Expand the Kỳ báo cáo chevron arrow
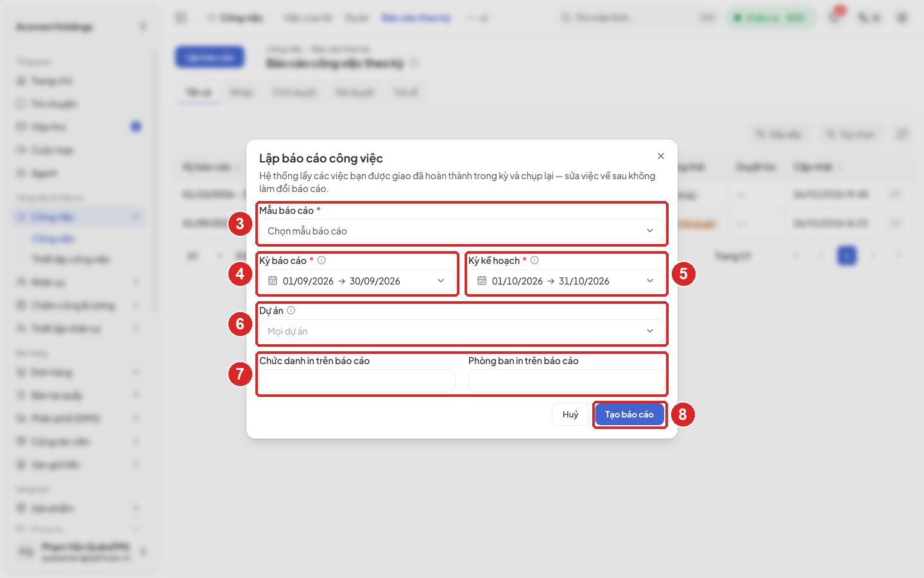924x578 pixels. (441, 281)
